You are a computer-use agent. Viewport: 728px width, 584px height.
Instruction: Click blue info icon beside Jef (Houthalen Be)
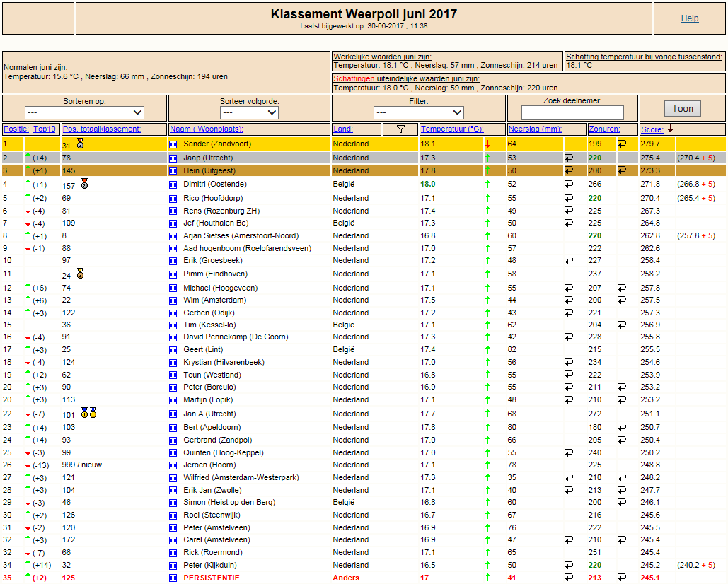point(173,223)
